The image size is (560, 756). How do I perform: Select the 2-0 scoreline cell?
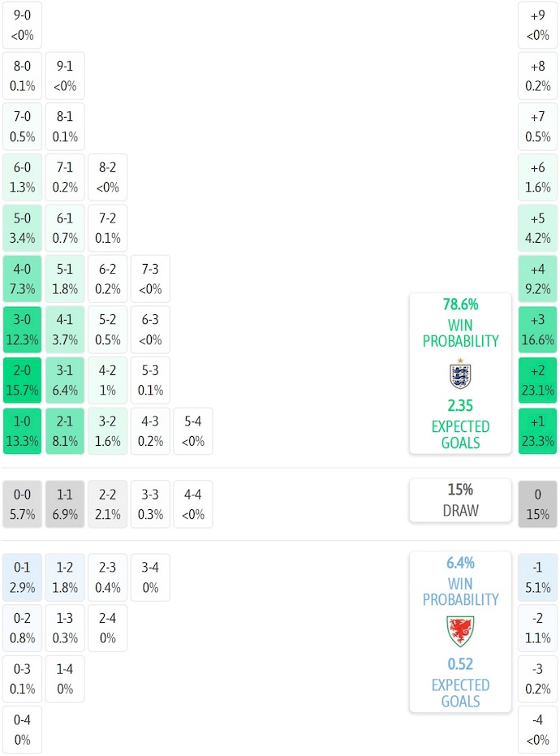click(23, 380)
